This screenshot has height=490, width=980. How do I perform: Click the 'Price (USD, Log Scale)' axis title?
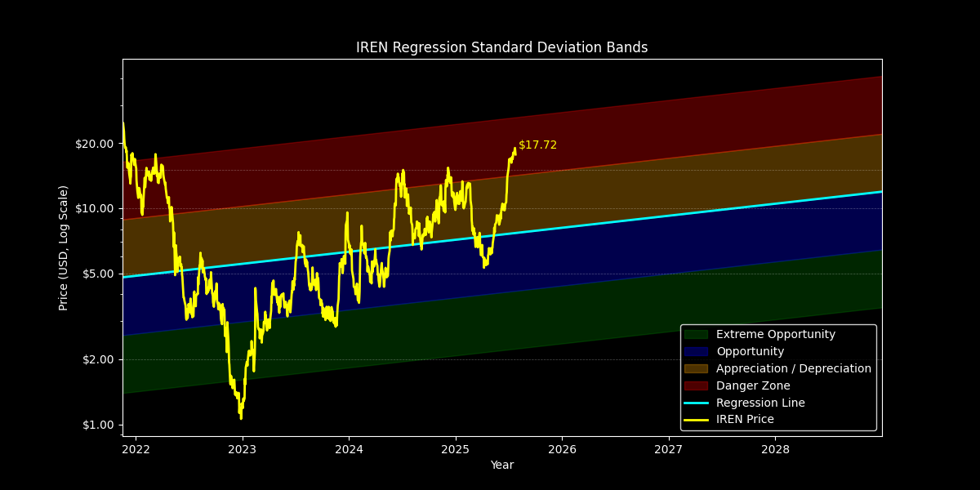[x=64, y=247]
